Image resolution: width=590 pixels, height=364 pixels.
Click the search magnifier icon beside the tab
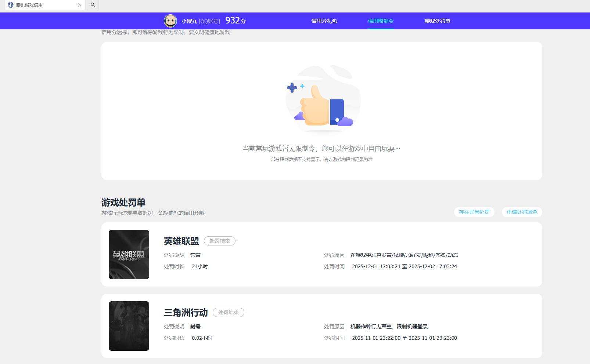pyautogui.click(x=93, y=5)
